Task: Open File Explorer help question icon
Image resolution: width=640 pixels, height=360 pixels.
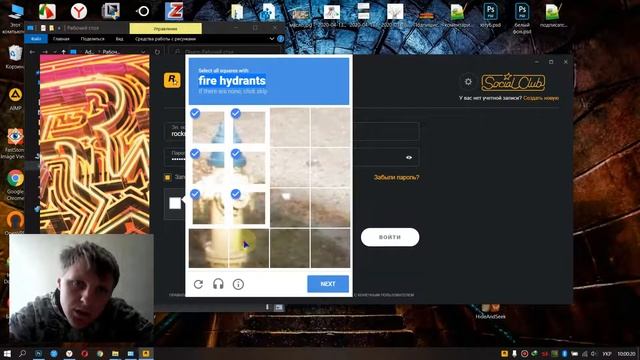Action: click(x=280, y=39)
